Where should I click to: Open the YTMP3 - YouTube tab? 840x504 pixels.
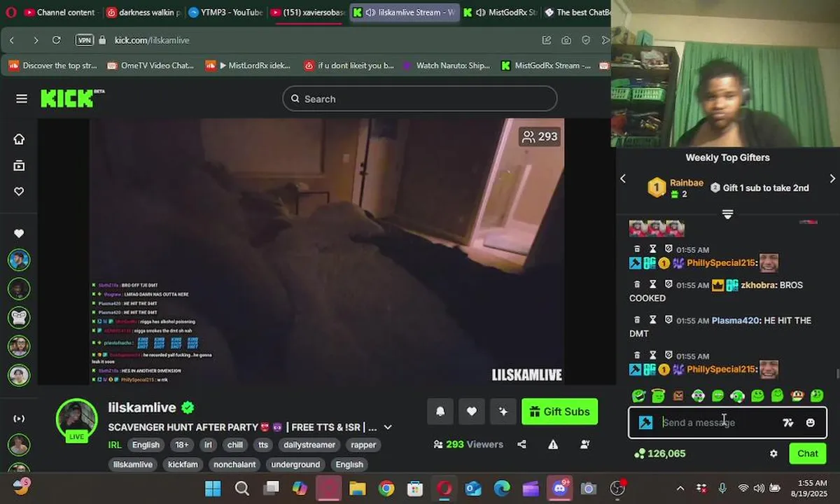click(x=225, y=12)
